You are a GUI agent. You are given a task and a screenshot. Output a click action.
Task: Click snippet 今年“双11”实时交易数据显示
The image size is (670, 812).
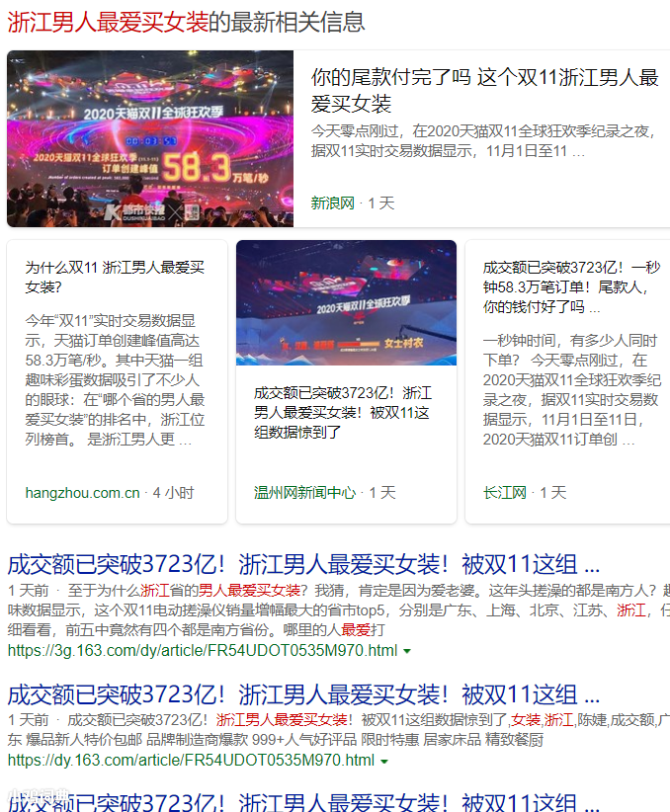(115, 379)
